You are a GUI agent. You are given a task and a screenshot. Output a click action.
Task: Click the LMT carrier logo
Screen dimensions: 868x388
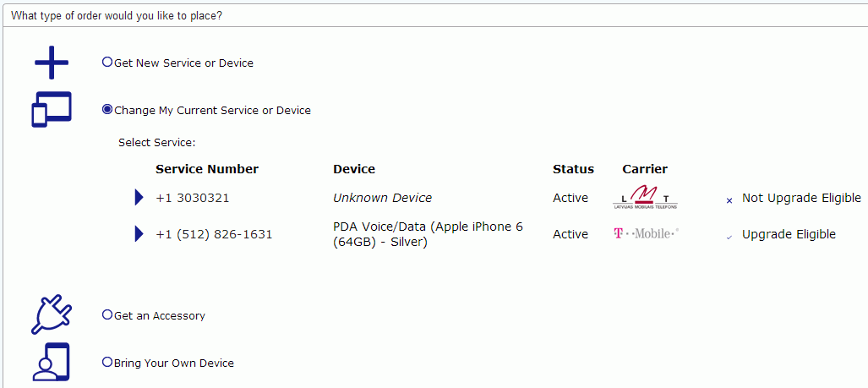(x=645, y=198)
